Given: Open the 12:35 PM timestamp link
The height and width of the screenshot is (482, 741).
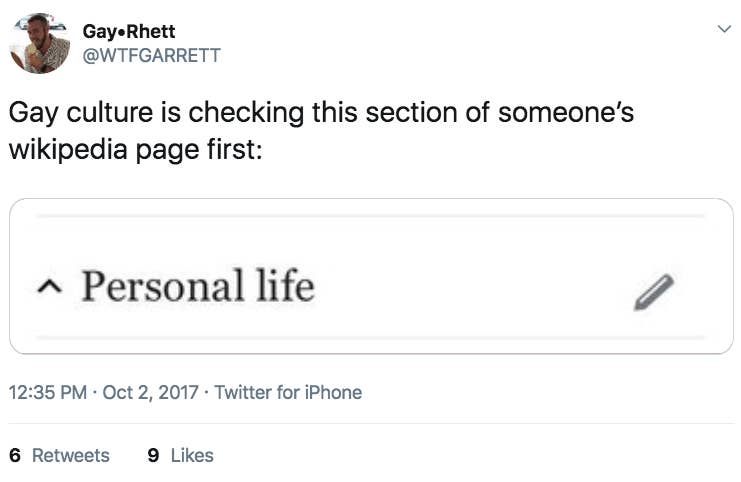Looking at the screenshot, I should [x=48, y=392].
